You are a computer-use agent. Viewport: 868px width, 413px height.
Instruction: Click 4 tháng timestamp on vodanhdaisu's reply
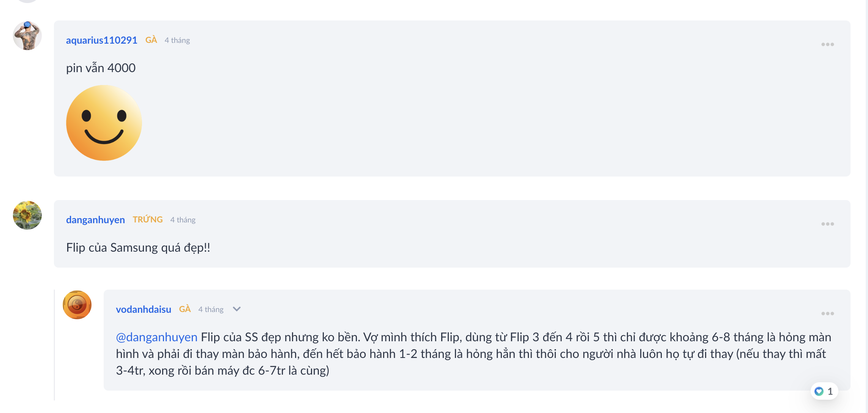point(211,309)
